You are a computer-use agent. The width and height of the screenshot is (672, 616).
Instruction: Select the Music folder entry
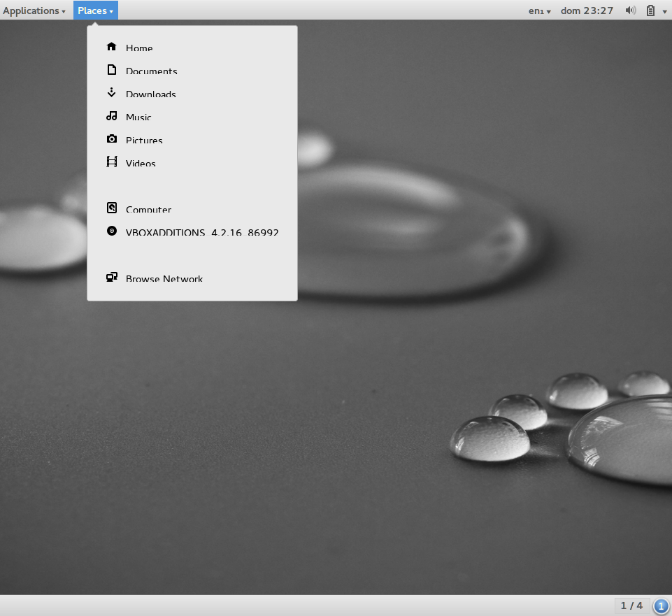click(138, 117)
